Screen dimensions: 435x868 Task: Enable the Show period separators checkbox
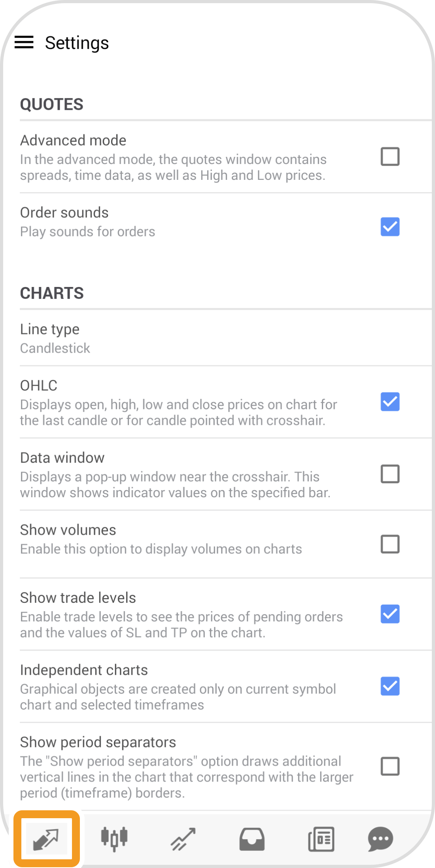tap(390, 766)
